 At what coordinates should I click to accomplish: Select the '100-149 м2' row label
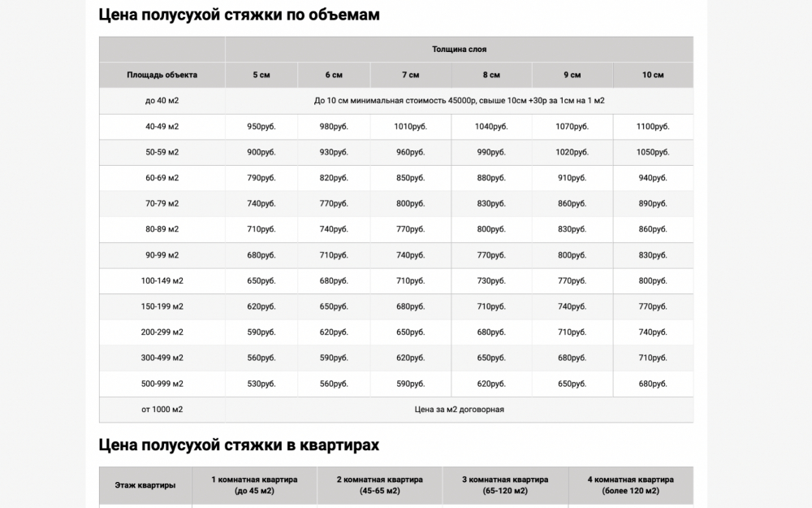point(162,281)
